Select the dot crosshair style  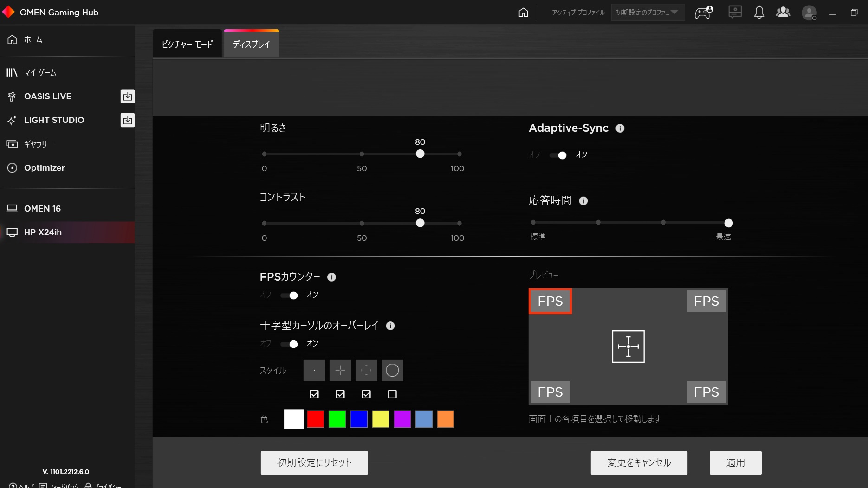point(314,370)
